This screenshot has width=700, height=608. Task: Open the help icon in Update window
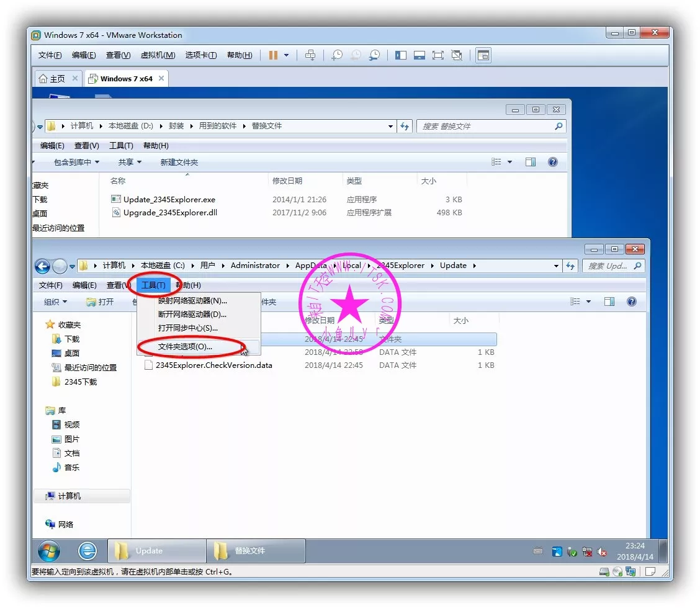click(631, 302)
